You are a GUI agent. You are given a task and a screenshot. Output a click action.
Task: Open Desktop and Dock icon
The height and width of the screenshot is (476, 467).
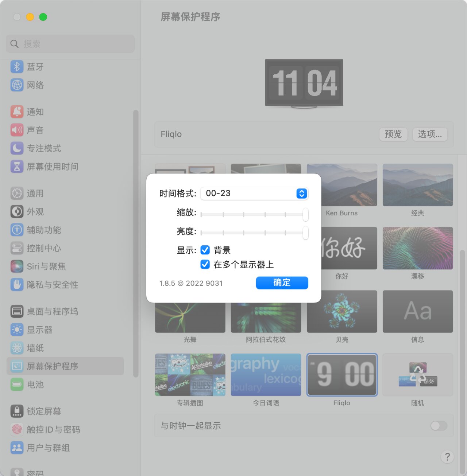pos(17,311)
